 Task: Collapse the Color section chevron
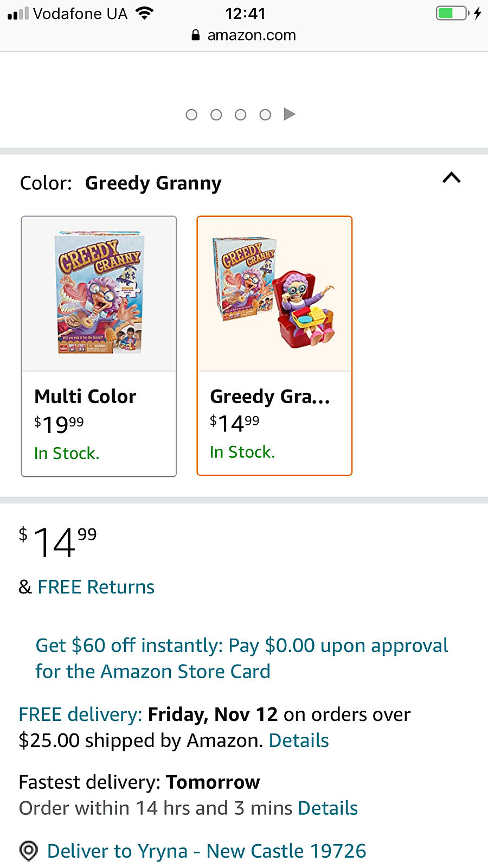[451, 178]
